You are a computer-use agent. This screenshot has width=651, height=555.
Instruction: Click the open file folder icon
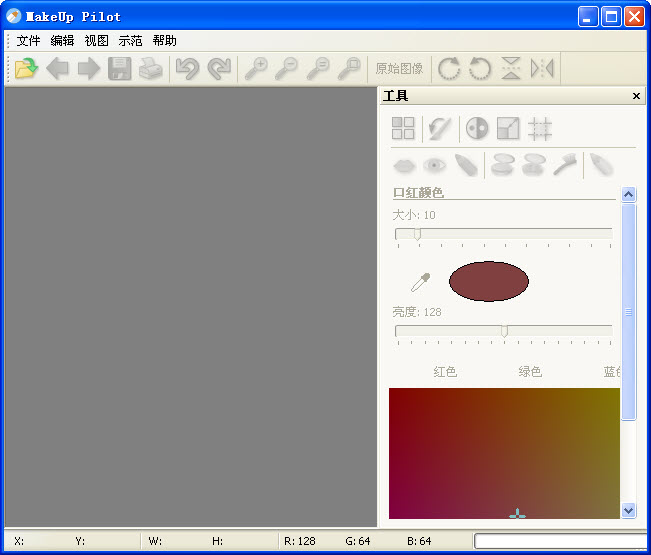click(26, 69)
